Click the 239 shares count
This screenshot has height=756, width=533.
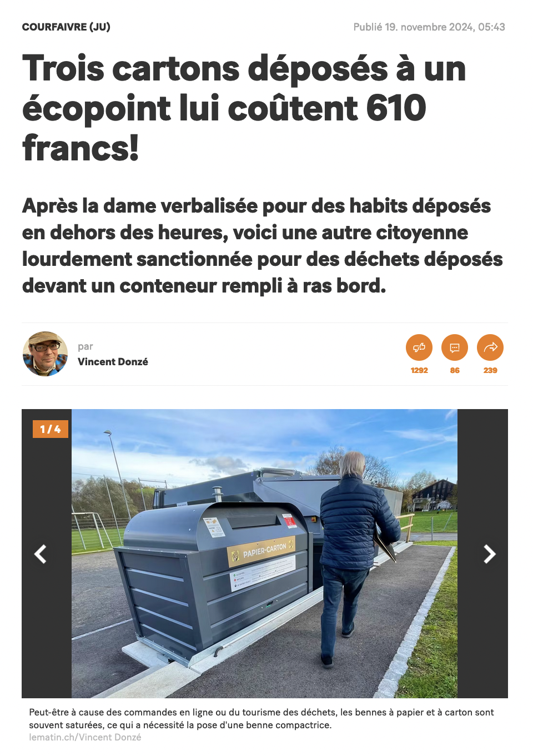tap(490, 370)
